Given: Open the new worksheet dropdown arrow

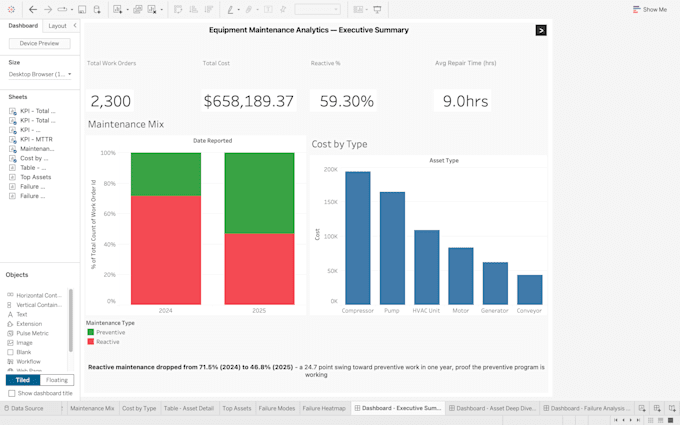Looking at the screenshot, I should point(127,10).
